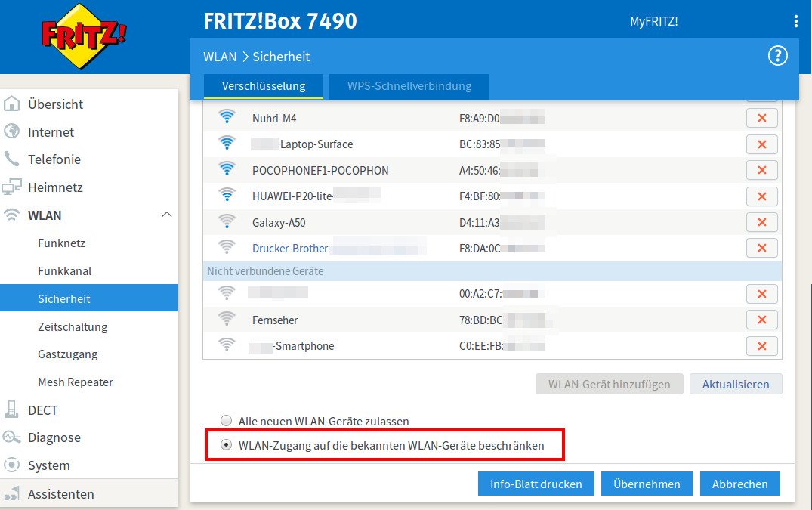Open the System gear icon

click(x=11, y=465)
